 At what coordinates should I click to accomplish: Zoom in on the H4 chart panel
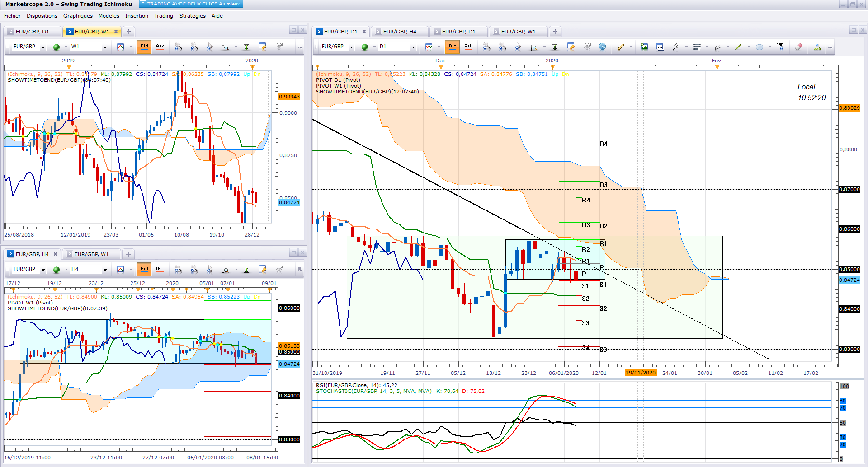179,270
